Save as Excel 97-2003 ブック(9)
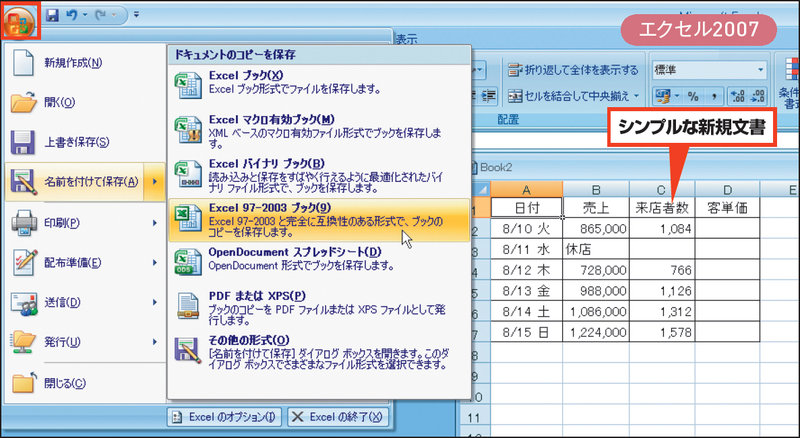 319,220
